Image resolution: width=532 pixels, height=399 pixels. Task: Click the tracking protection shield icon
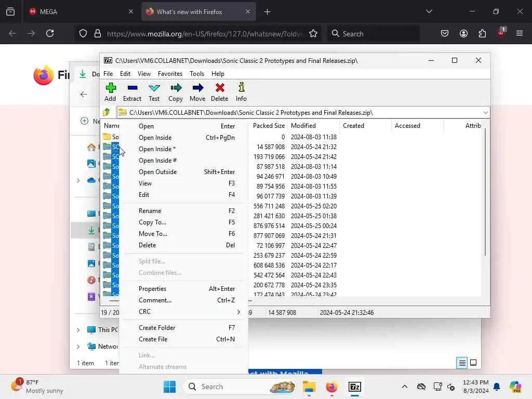point(83,33)
